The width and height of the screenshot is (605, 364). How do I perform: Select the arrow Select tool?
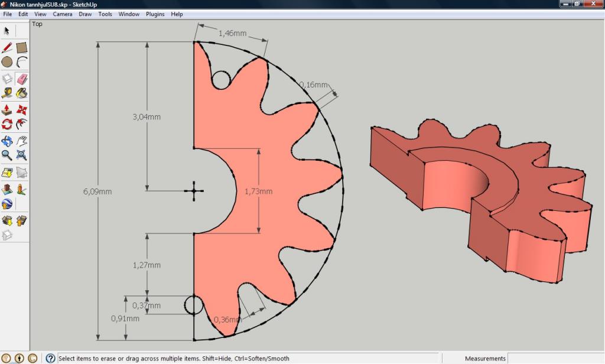[7, 31]
